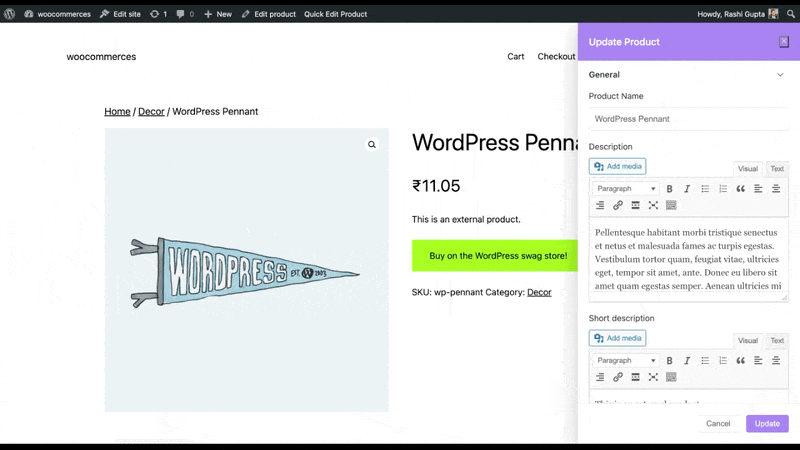Grab the Description editor resize handle
Screen dimensions: 800x450
click(x=784, y=297)
